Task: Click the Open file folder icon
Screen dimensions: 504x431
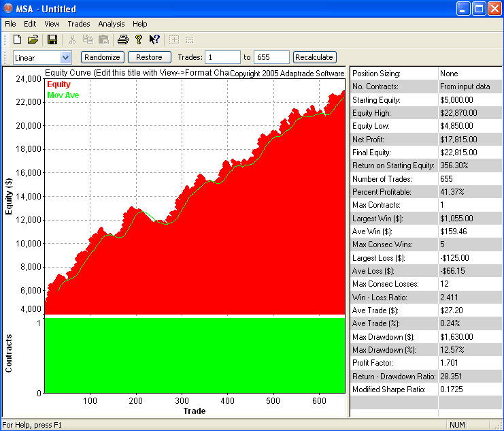Action: pyautogui.click(x=33, y=39)
